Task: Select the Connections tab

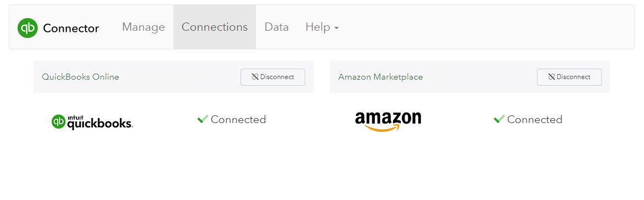Action: click(215, 27)
